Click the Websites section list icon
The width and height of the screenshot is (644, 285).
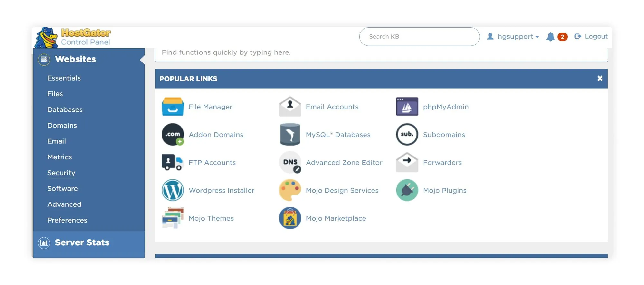point(44,59)
